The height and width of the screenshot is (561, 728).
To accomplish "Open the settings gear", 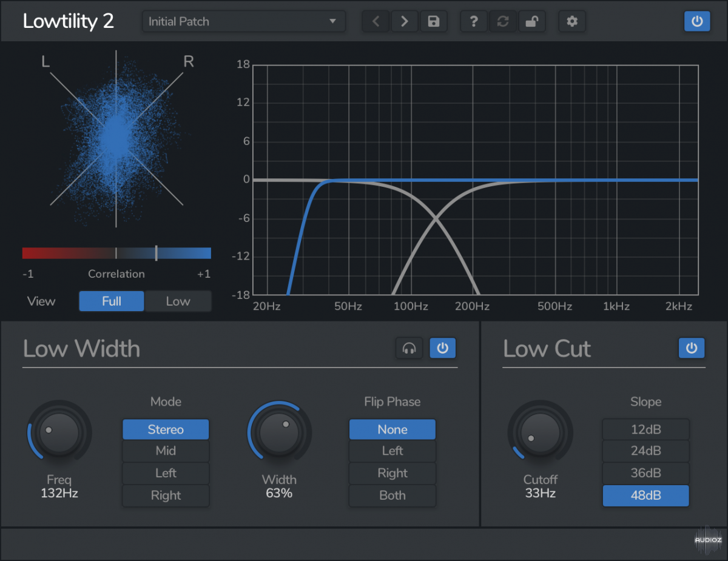I will (572, 22).
